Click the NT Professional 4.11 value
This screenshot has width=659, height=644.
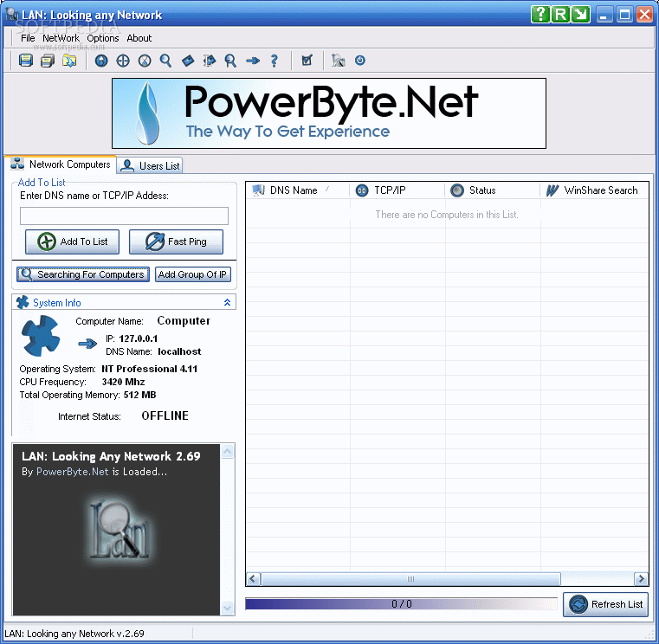(x=149, y=369)
